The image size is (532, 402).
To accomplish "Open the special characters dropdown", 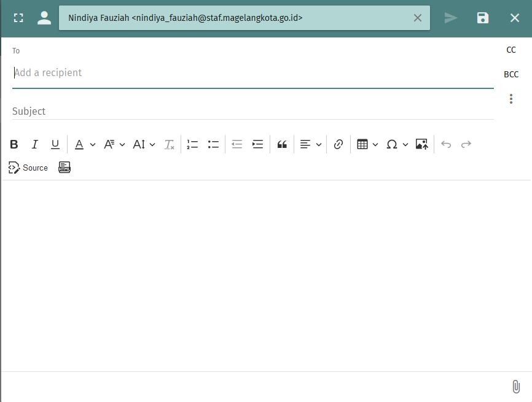I will [397, 144].
